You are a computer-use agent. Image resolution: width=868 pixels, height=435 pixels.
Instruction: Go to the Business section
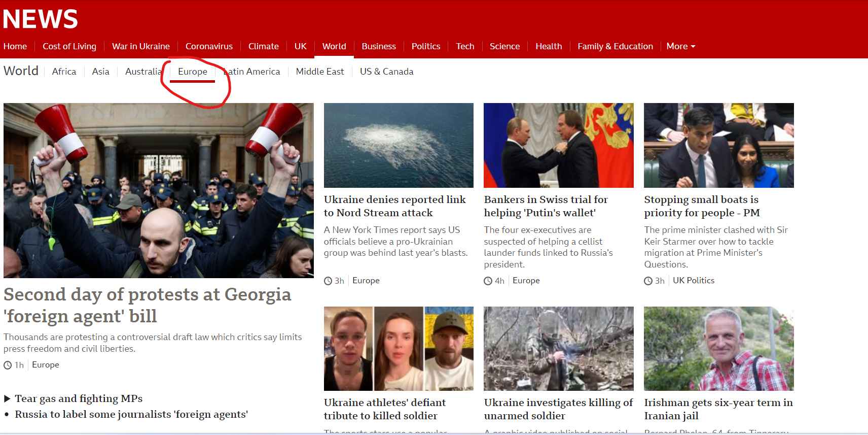point(379,46)
